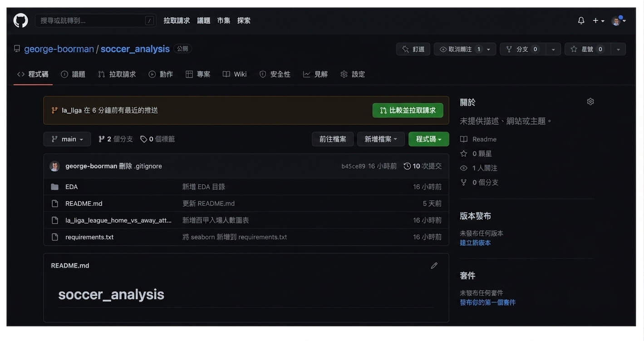This screenshot has width=644, height=341.
Task: View the 10 次提交 history
Action: pos(423,166)
